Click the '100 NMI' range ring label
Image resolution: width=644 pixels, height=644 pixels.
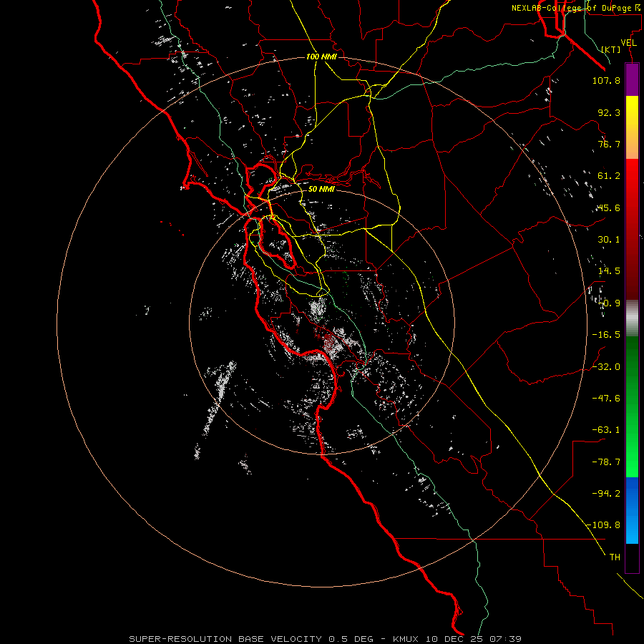[321, 57]
